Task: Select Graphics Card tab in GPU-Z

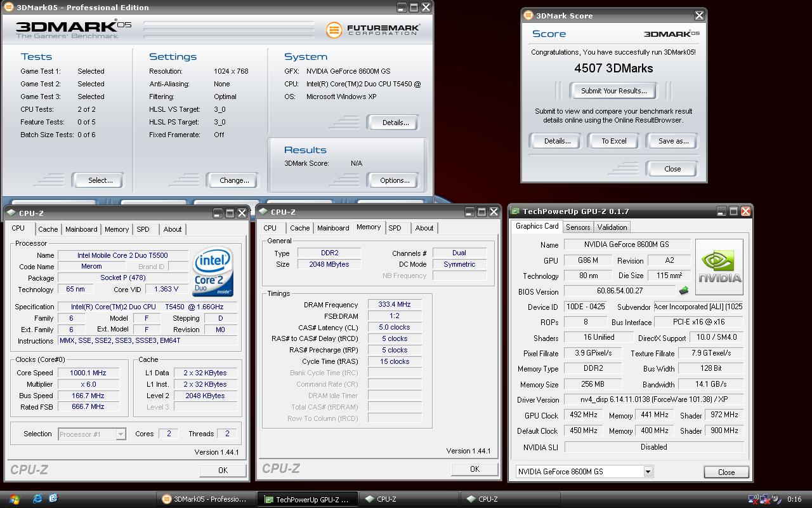Action: [537, 226]
